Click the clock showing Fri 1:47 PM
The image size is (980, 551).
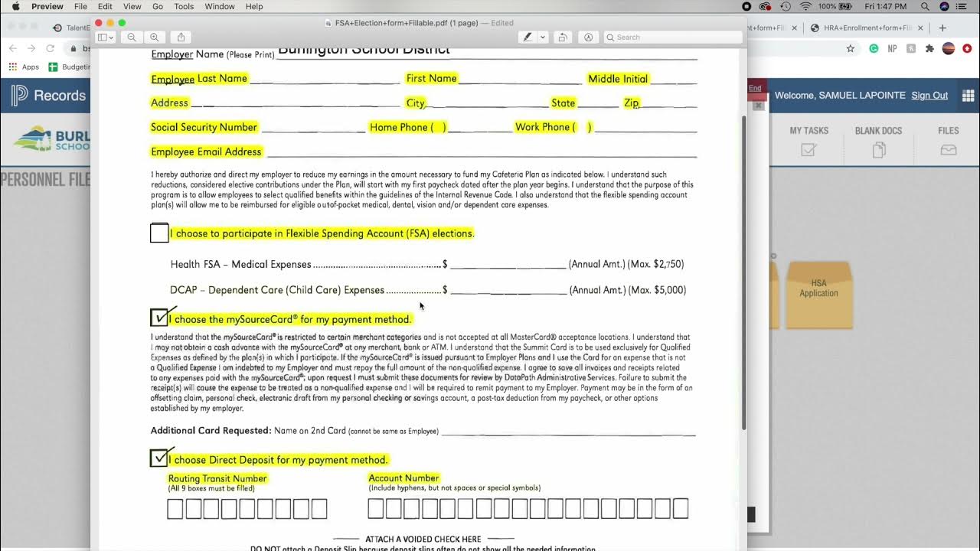(885, 6)
